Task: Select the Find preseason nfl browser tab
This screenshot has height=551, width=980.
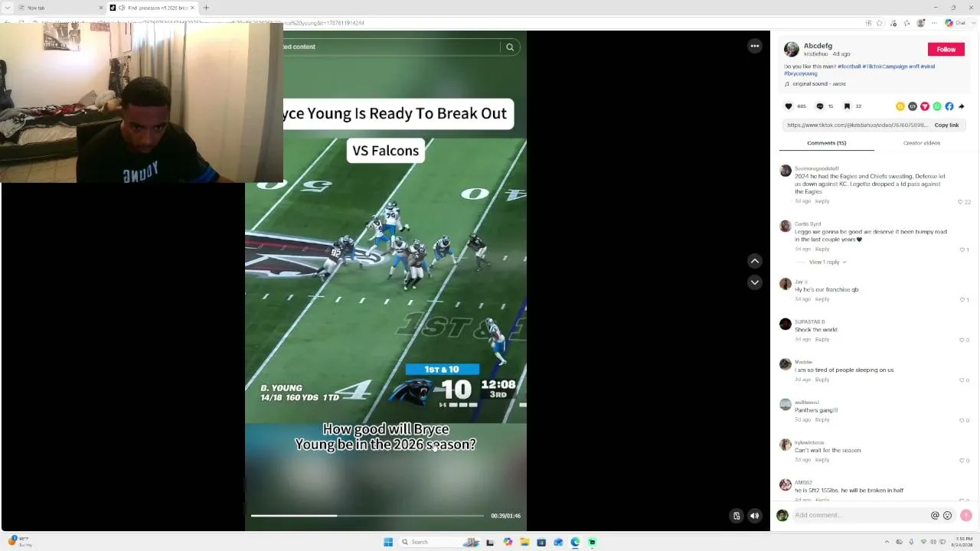Action: pos(152,8)
